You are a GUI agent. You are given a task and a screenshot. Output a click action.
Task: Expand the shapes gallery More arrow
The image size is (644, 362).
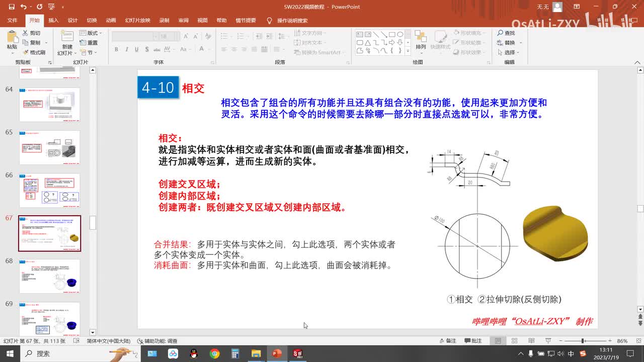(408, 51)
